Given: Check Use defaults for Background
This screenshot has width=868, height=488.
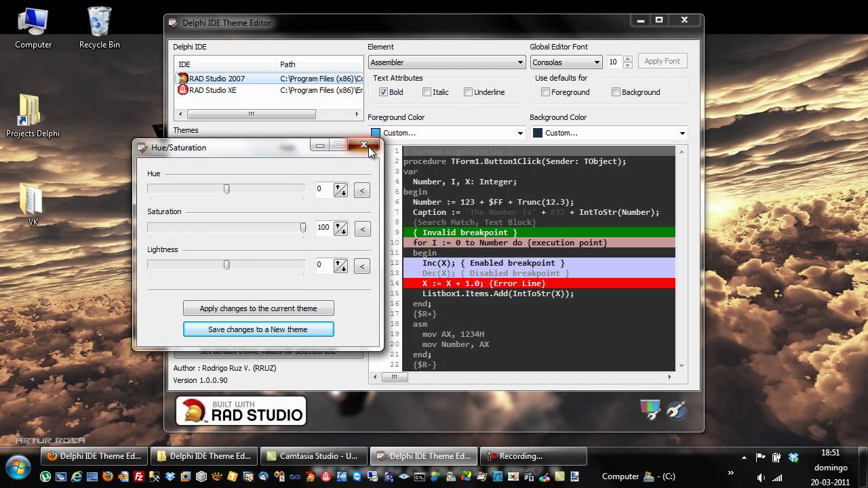Looking at the screenshot, I should click(616, 92).
